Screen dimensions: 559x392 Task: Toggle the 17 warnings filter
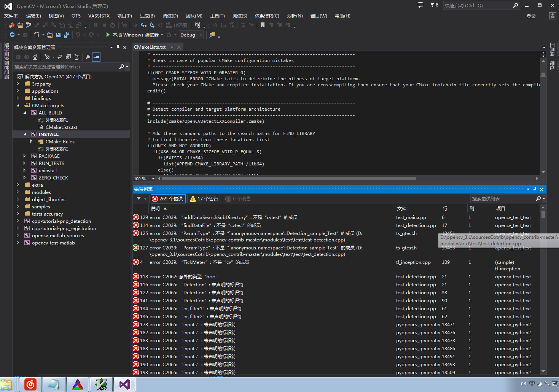204,198
